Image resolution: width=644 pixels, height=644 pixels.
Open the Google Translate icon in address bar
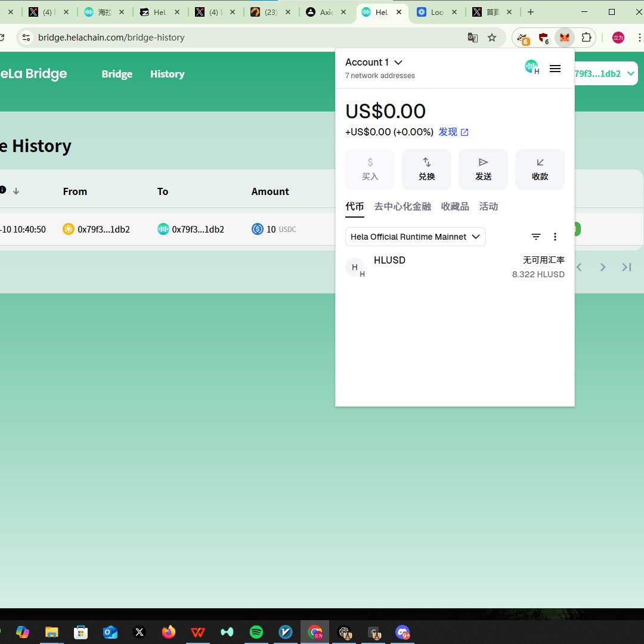point(473,38)
